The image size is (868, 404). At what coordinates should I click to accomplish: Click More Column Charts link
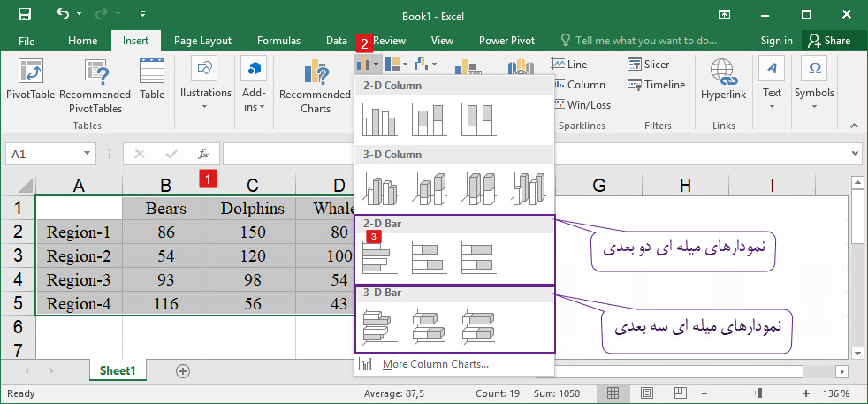[x=435, y=364]
